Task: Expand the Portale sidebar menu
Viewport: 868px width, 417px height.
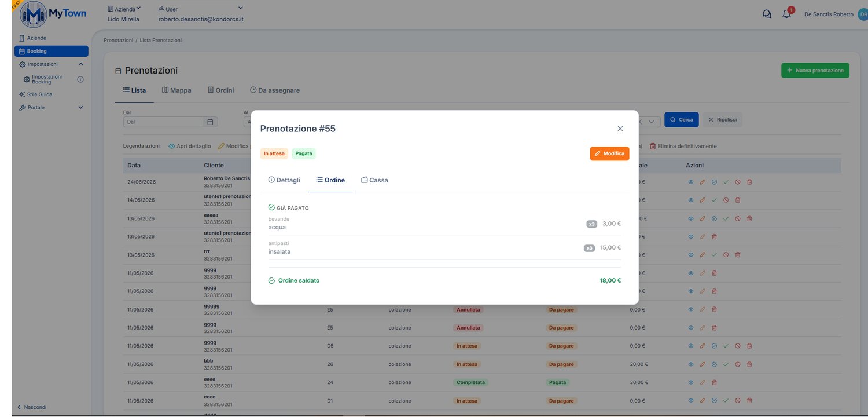Action: pos(80,108)
